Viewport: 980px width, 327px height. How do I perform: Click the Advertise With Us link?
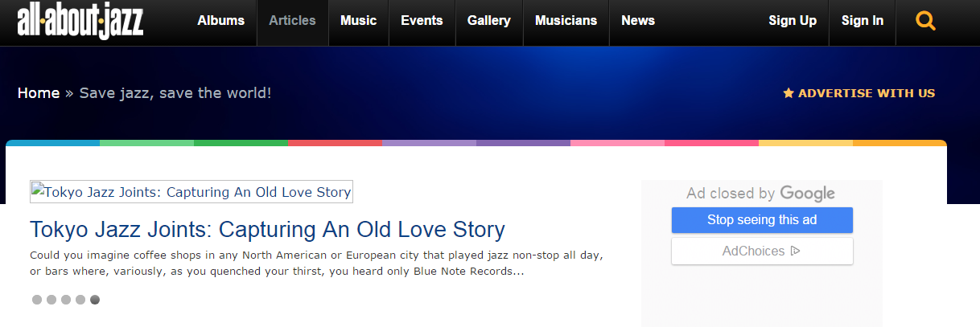tap(866, 93)
